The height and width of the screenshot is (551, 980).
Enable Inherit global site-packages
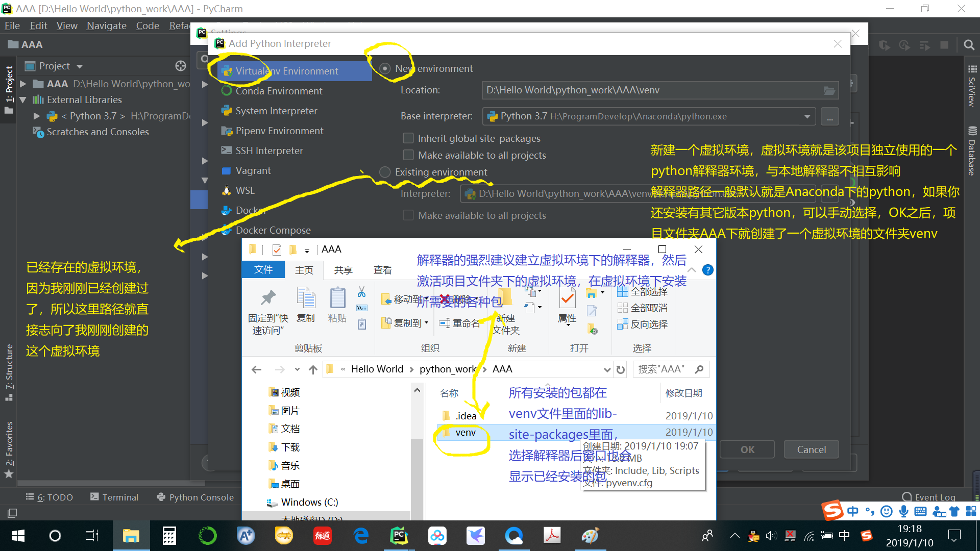point(408,138)
